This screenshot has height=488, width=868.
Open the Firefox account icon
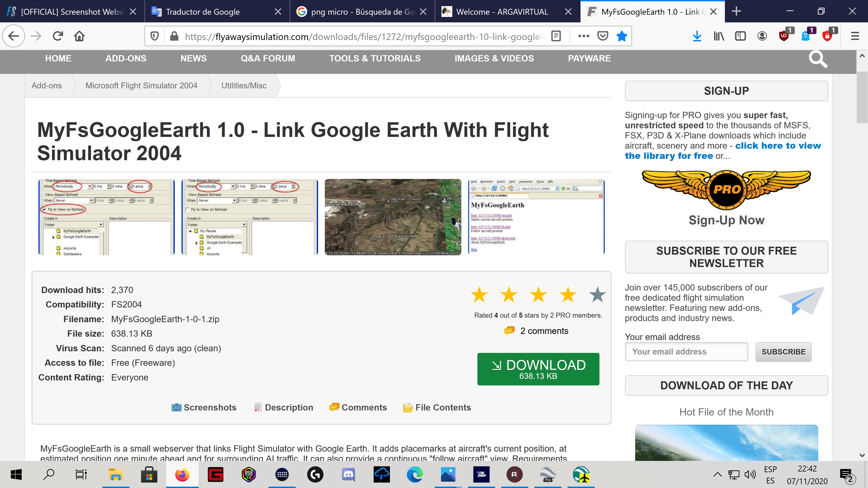[x=762, y=36]
